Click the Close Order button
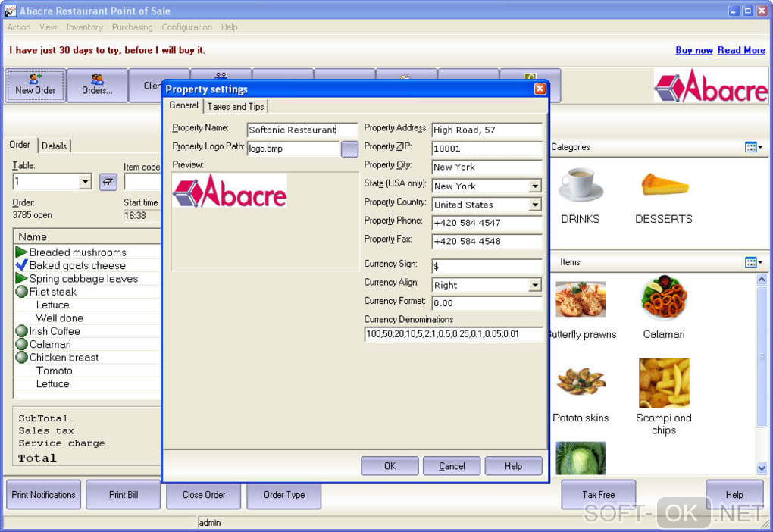Viewport: 773px width, 532px height. (x=204, y=495)
